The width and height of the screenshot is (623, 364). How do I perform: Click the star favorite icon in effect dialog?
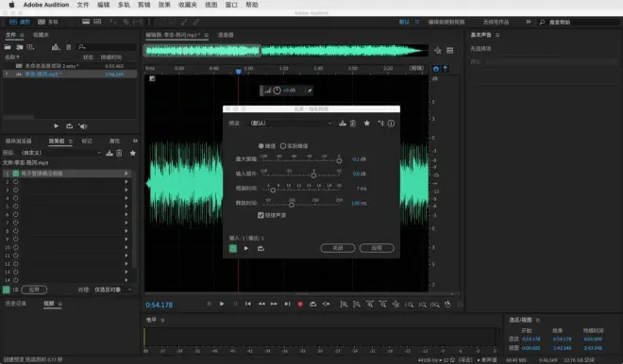tap(367, 124)
